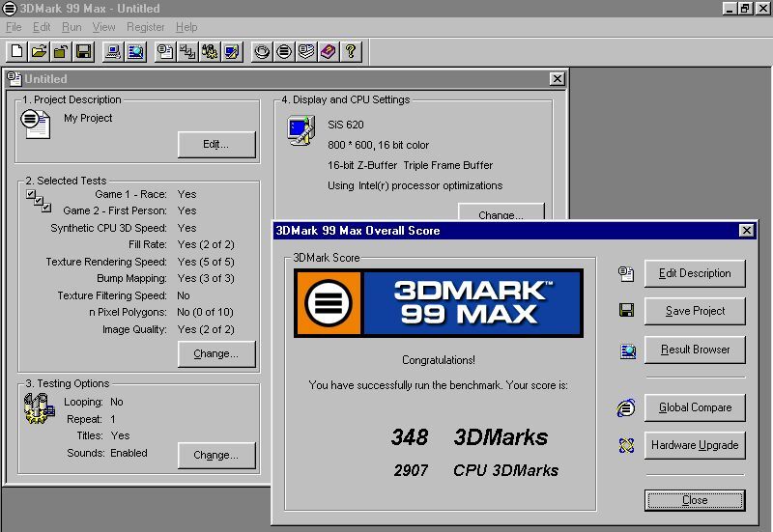Click the stacked documents batch toolbar icon

306,52
